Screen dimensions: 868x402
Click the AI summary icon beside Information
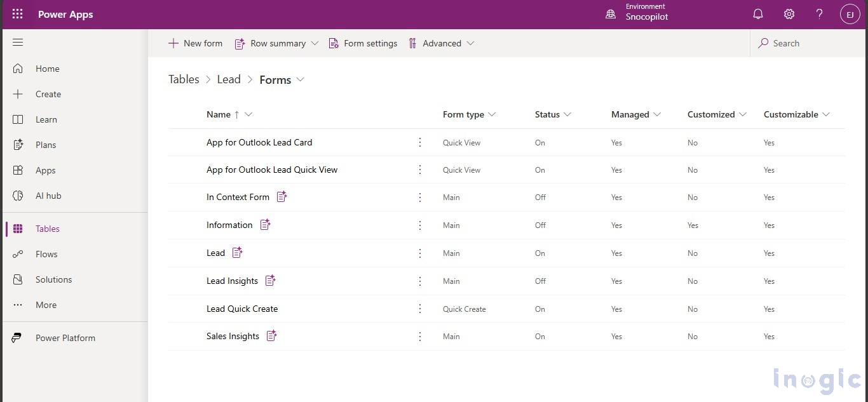coord(266,224)
